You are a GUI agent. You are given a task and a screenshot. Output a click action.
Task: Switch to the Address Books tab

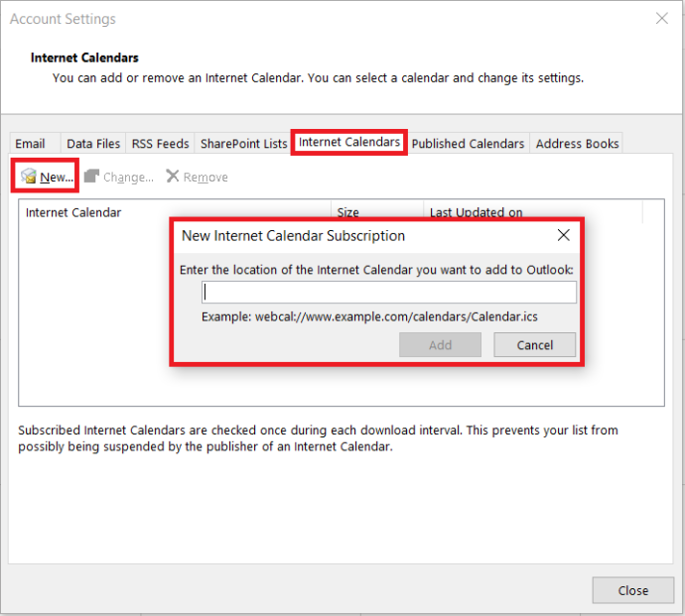pyautogui.click(x=577, y=144)
